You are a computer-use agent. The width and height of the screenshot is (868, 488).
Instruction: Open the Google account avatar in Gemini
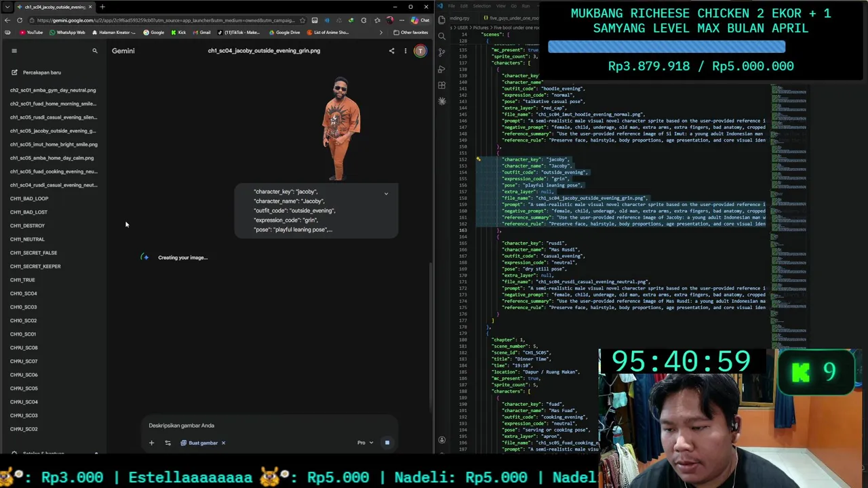click(420, 51)
